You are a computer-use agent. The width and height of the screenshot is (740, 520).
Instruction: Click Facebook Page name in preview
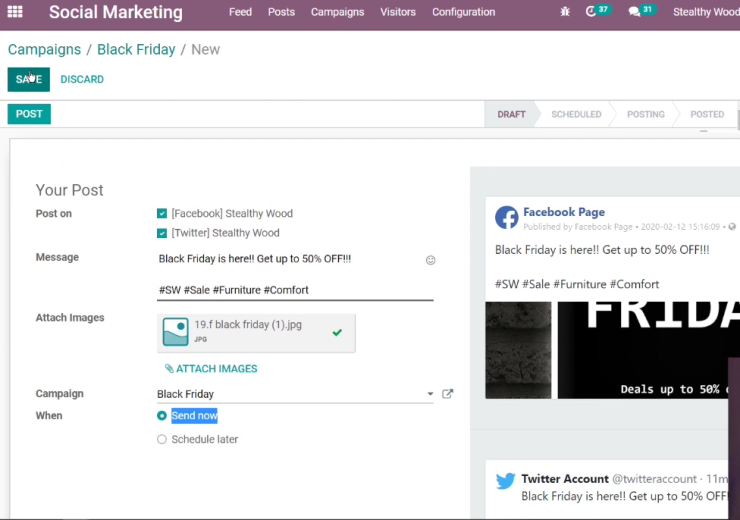(x=564, y=212)
